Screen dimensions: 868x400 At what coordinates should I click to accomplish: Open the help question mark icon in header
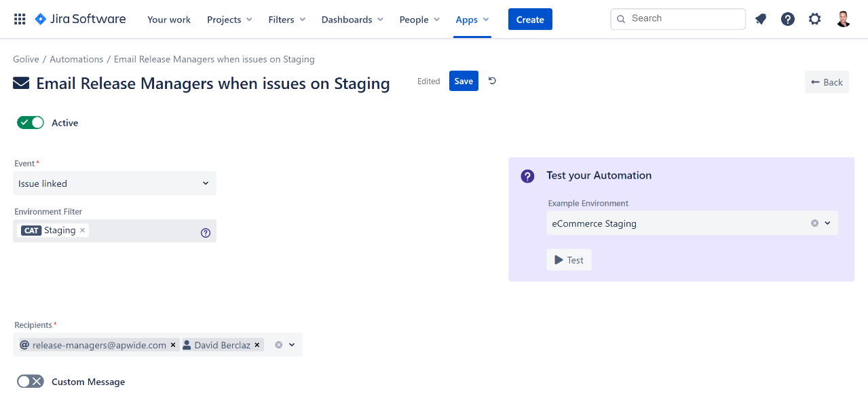coord(787,19)
